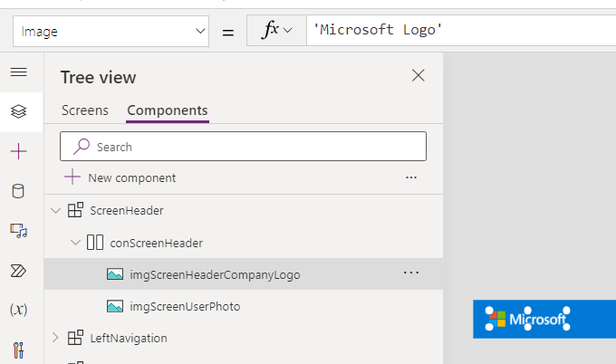Select imgScreenUserPhoto in the tree

pos(185,307)
